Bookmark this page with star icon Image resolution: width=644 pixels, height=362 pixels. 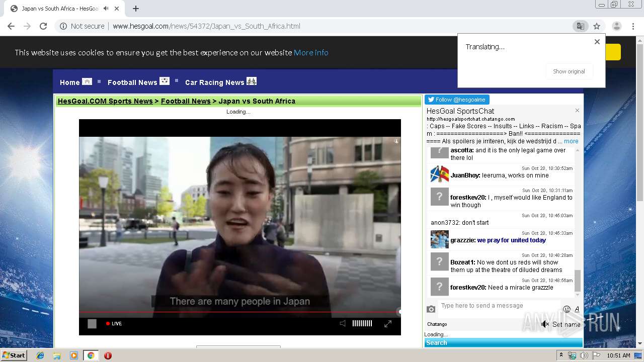[597, 26]
